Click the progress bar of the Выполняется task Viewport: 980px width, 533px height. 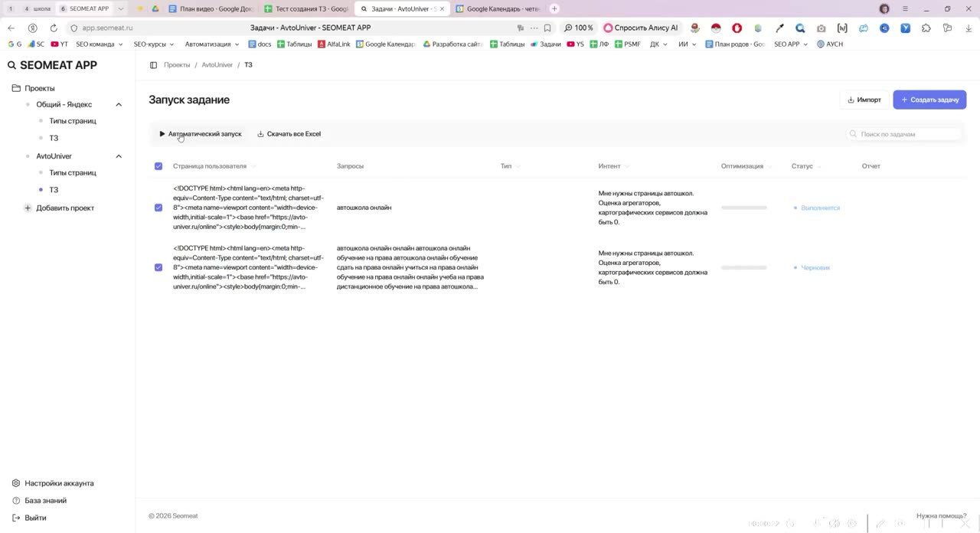(x=744, y=208)
